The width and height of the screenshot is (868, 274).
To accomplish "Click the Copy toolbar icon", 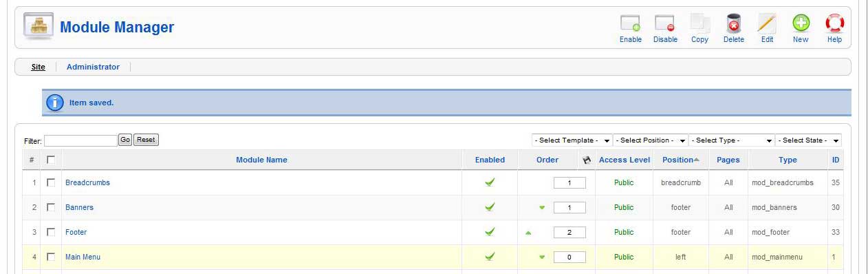I will pos(699,23).
